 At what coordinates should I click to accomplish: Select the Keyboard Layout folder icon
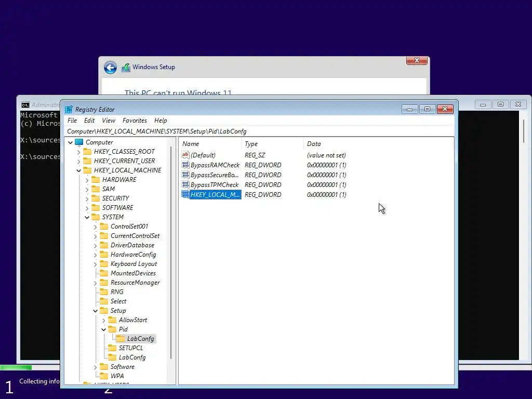click(x=104, y=263)
